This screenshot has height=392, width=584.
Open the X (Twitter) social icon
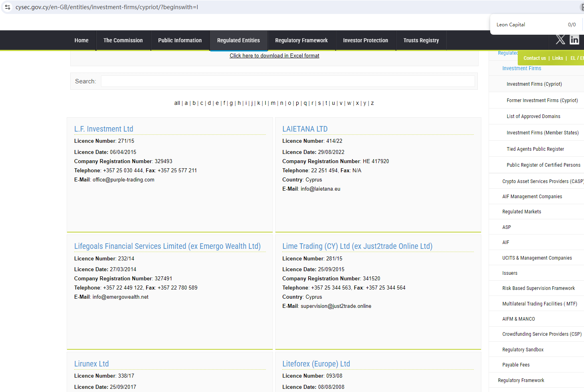[560, 39]
